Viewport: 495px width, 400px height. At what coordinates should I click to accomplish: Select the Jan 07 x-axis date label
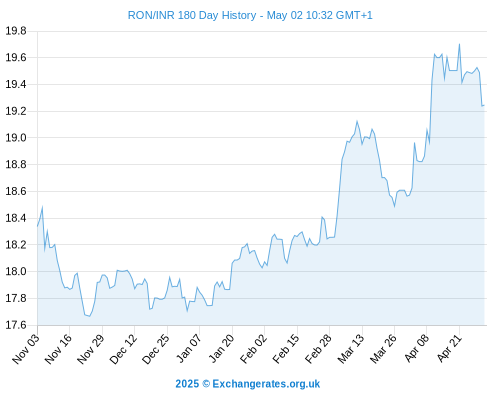pyautogui.click(x=189, y=348)
